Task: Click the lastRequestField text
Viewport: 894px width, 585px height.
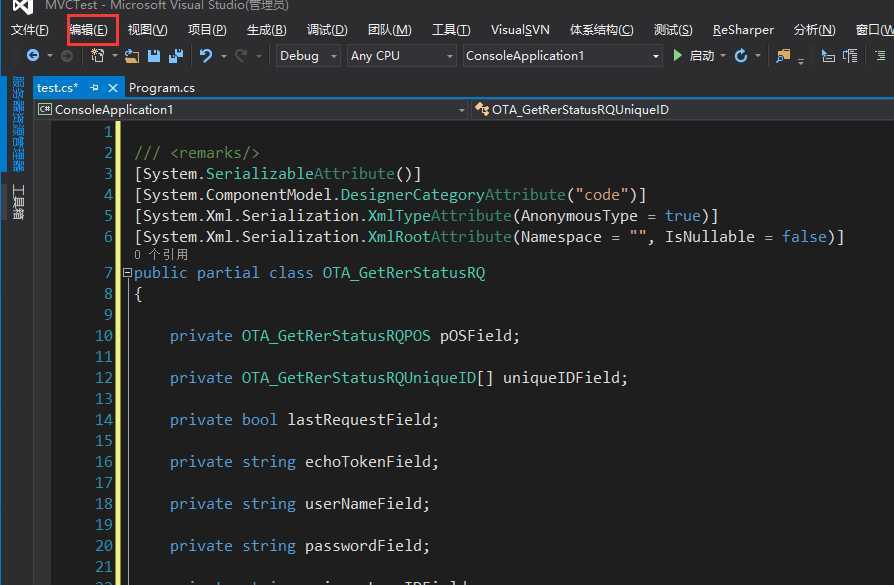Action: coord(363,420)
